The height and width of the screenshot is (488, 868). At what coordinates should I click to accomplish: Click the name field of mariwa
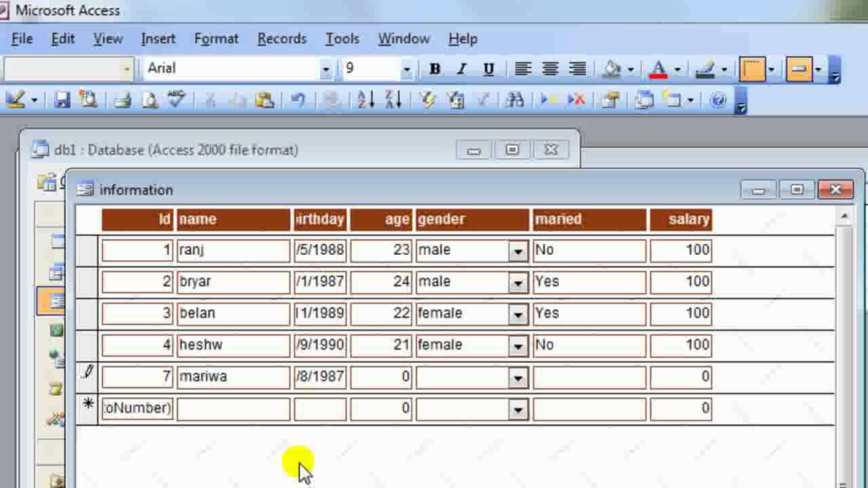coord(233,376)
